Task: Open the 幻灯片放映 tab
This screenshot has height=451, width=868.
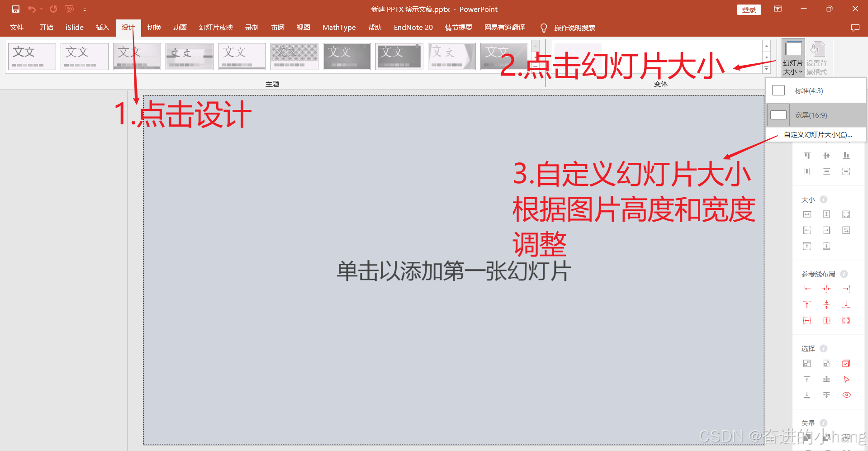Action: coord(216,28)
